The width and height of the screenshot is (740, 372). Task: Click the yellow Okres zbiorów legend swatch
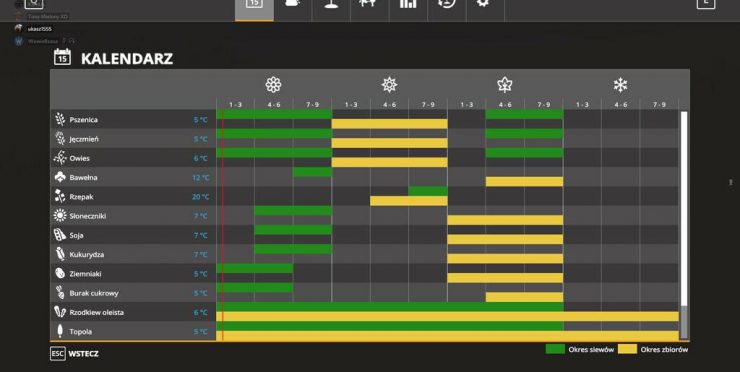pyautogui.click(x=627, y=349)
